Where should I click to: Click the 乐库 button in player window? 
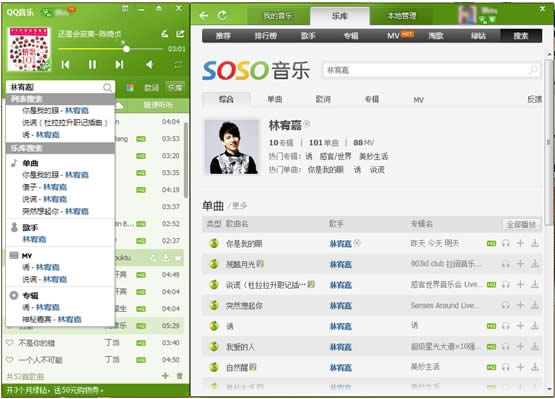175,88
